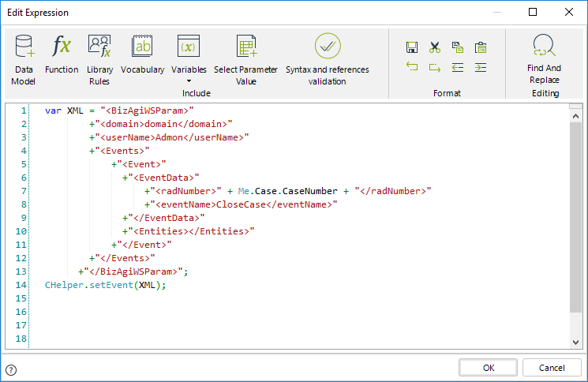Click the '</Event>' string on line 11
The image size is (588, 382).
144,245
